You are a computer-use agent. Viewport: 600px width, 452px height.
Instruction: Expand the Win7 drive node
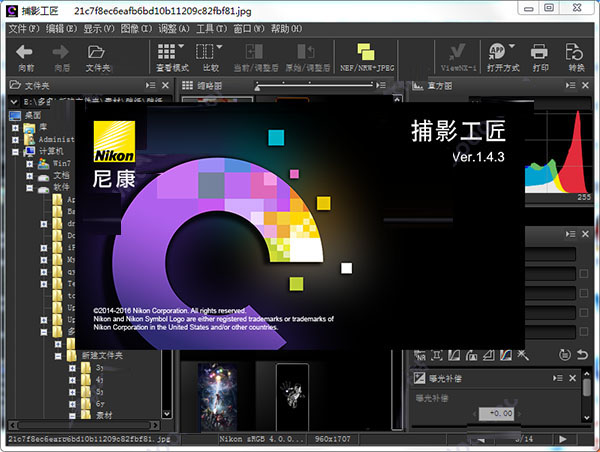pyautogui.click(x=29, y=164)
